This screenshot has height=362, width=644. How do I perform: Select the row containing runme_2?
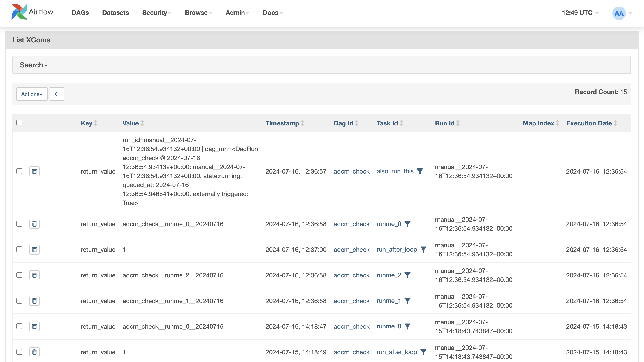click(19, 275)
